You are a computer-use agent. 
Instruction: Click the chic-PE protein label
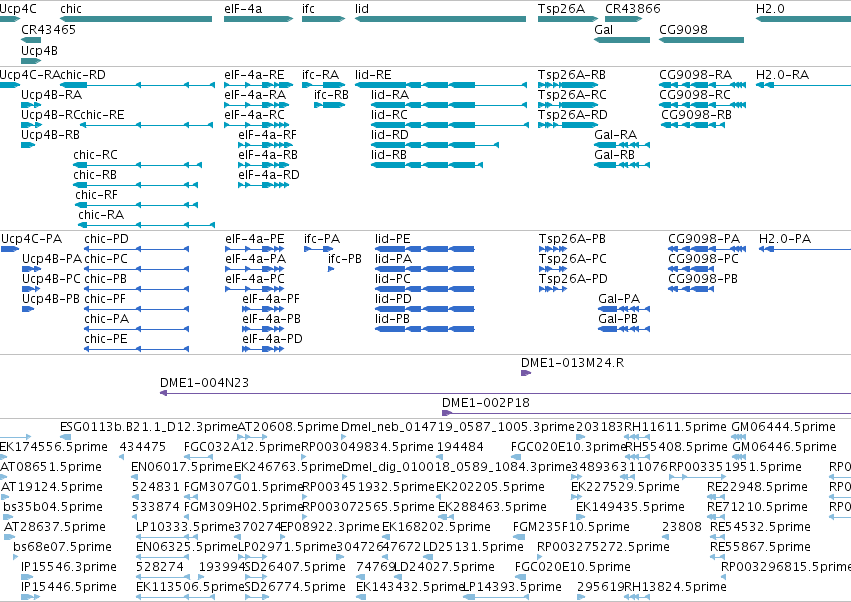pyautogui.click(x=106, y=339)
